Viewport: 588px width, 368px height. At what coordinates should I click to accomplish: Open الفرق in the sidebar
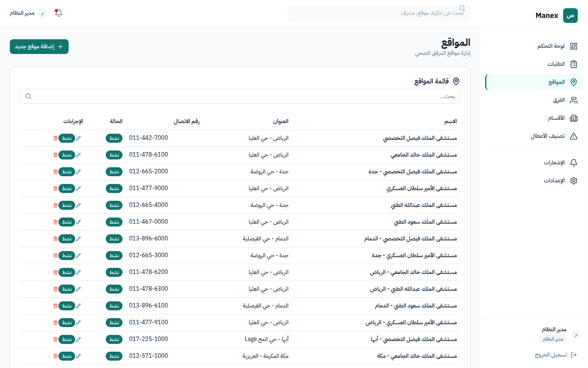point(534,100)
